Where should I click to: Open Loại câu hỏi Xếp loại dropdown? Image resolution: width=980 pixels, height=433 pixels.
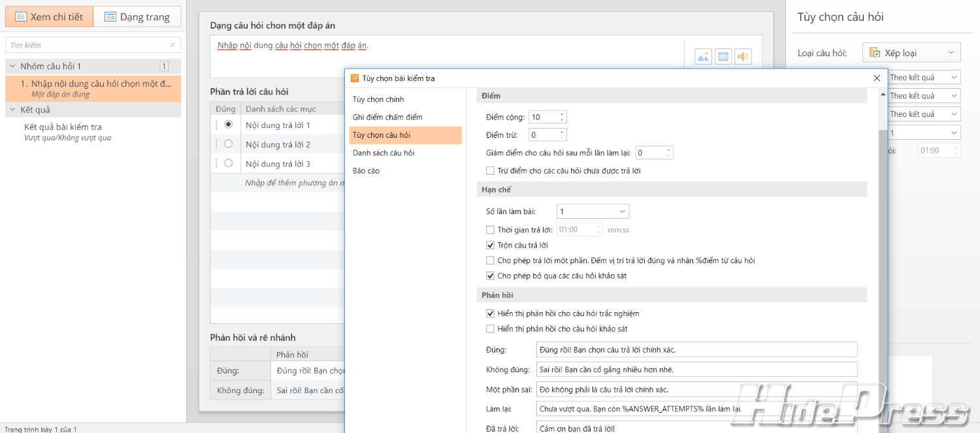point(911,53)
